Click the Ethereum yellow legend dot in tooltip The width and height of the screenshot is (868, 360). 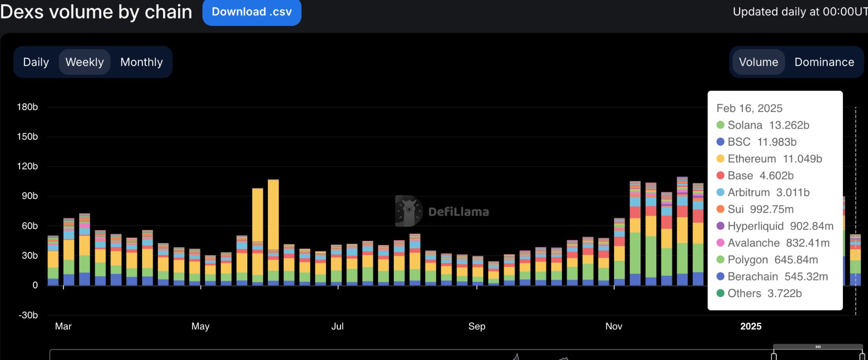720,159
